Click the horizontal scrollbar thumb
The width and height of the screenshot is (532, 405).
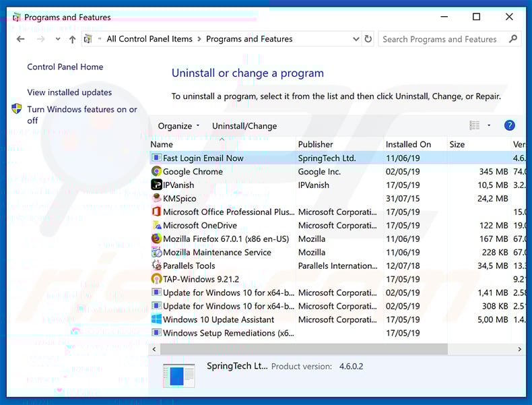[x=304, y=349]
